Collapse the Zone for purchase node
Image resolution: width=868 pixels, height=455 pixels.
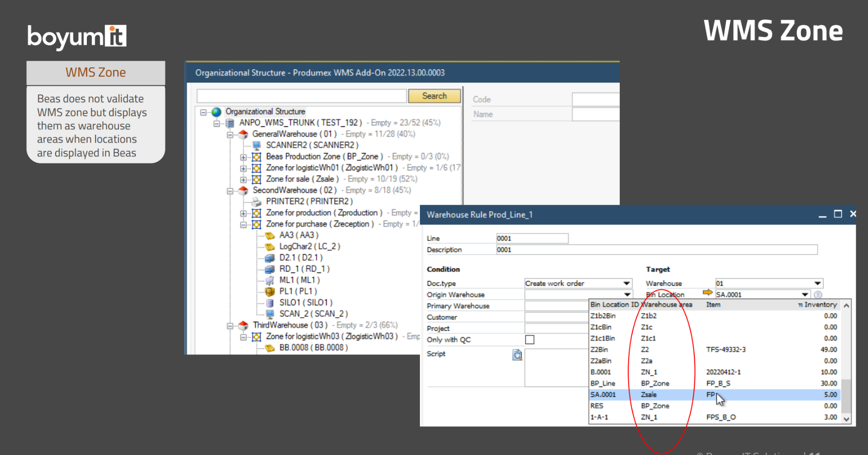(243, 225)
